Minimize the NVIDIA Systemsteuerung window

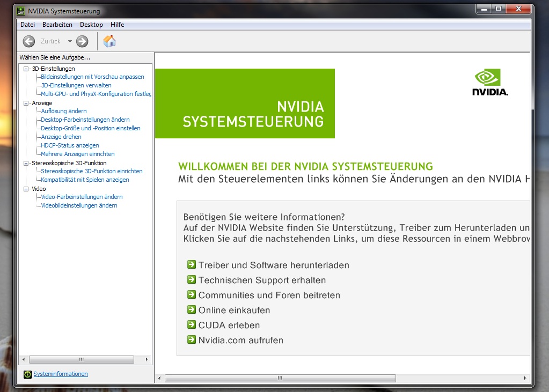coord(484,9)
